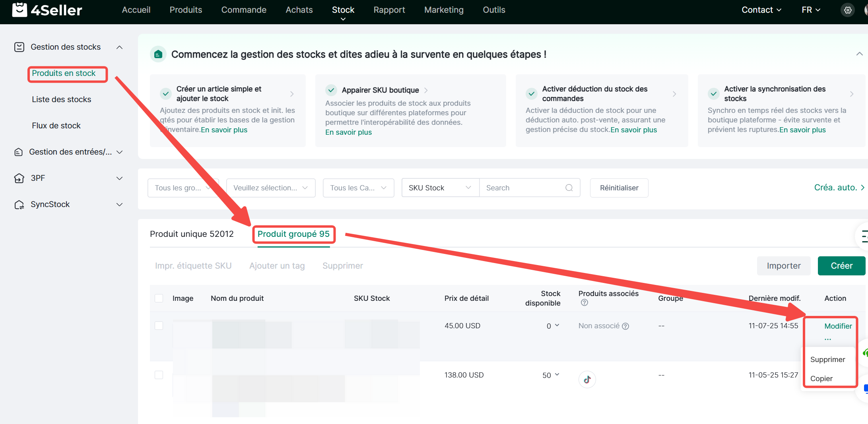Screen dimensions: 868x424
Task: Click the TikTok associated product icon
Action: 587,379
